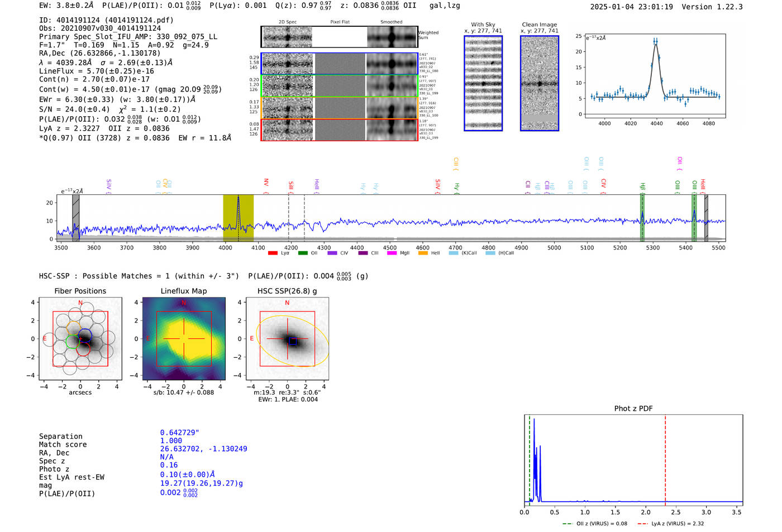The height and width of the screenshot is (532, 782).
Task: Click the CIII legend swatch
Action: pyautogui.click(x=363, y=253)
